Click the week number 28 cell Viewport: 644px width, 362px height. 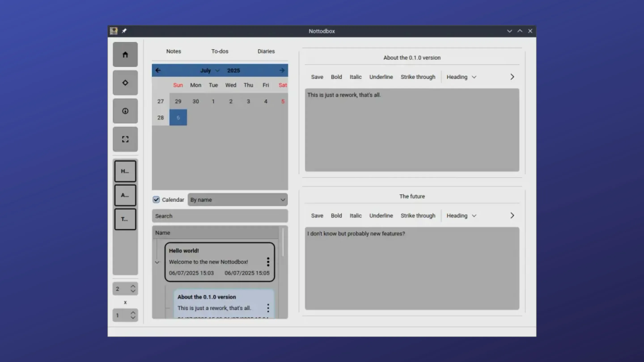tap(161, 117)
